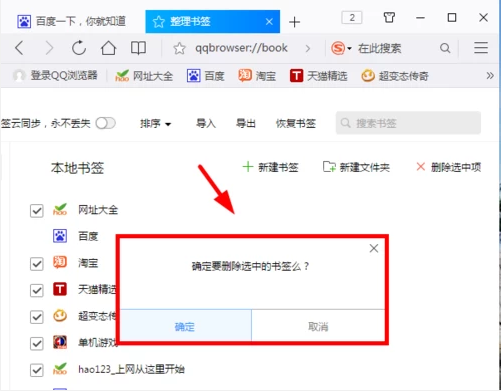
Task: Toggle the bookmark cloud sync switch
Action: 106,123
